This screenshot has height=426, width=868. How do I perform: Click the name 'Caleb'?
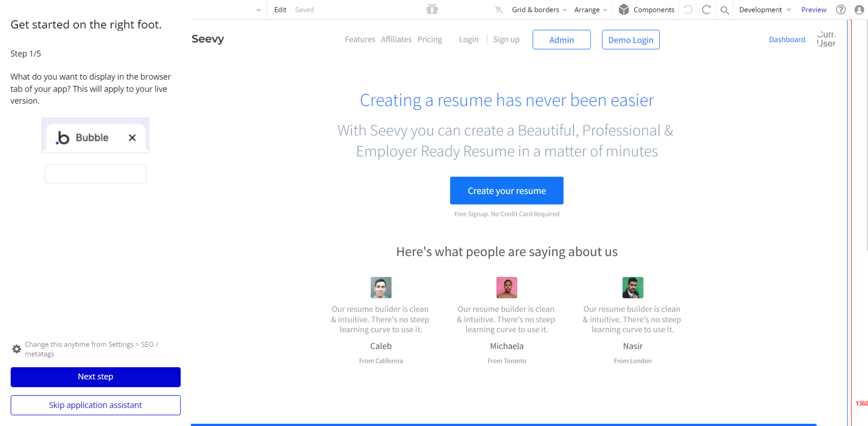coord(381,346)
